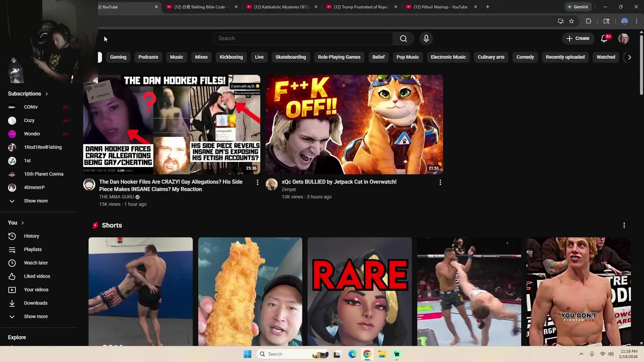
Task: Filter feed by Gaming chip
Action: tap(118, 57)
